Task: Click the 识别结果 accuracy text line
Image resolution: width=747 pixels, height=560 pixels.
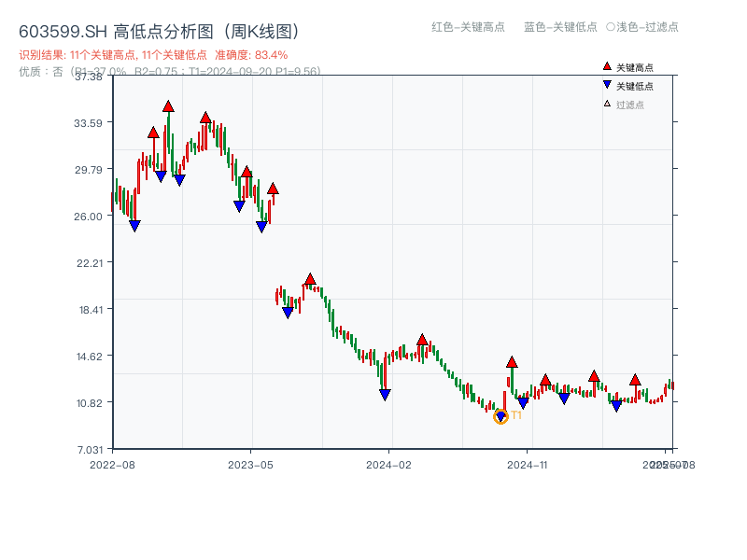Action: click(149, 54)
